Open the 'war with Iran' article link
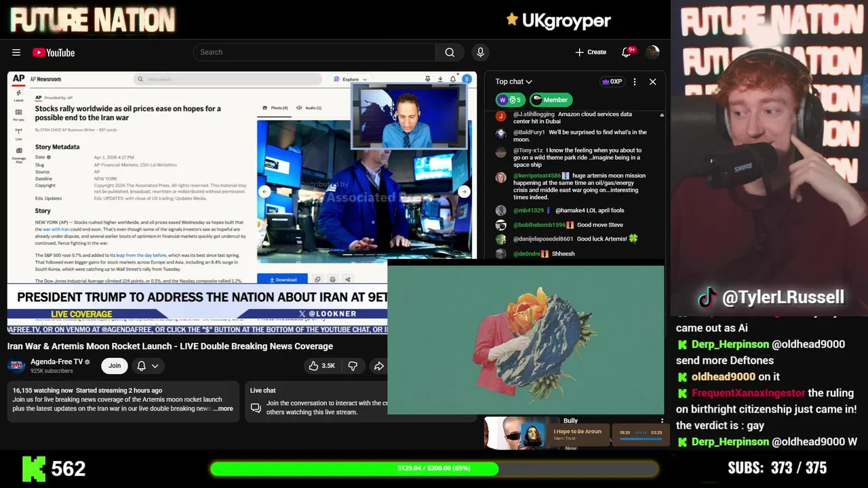868x488 pixels. pyautogui.click(x=56, y=230)
